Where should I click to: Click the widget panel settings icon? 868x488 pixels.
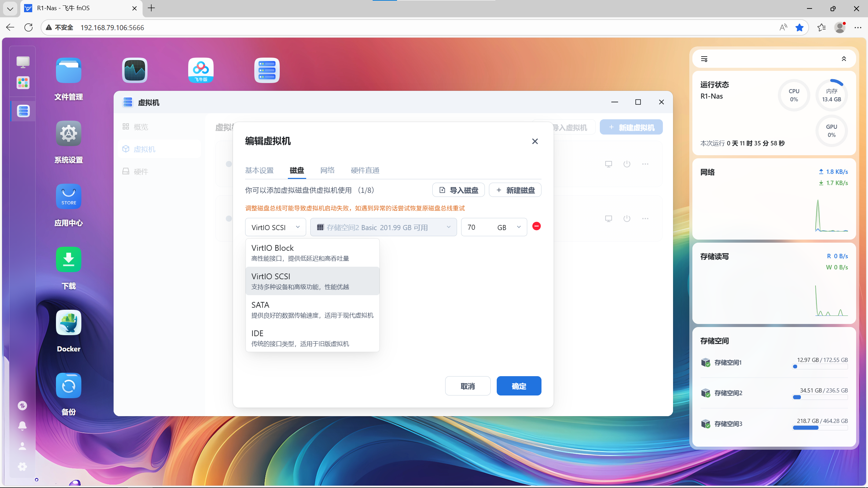pyautogui.click(x=704, y=59)
